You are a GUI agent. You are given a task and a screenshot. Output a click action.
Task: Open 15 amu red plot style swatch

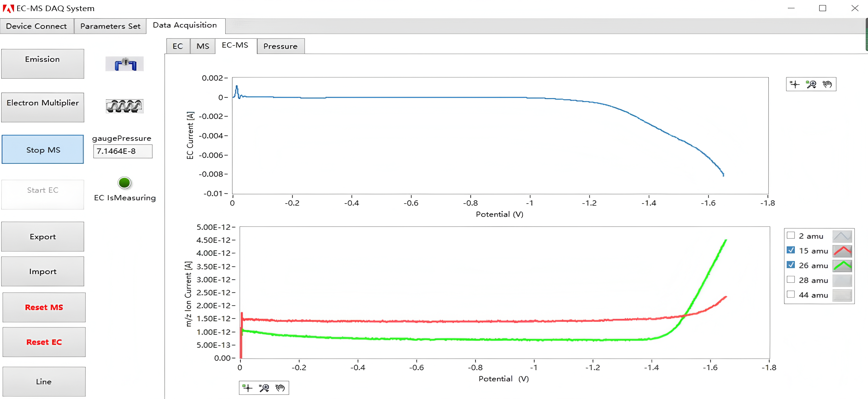coord(842,251)
